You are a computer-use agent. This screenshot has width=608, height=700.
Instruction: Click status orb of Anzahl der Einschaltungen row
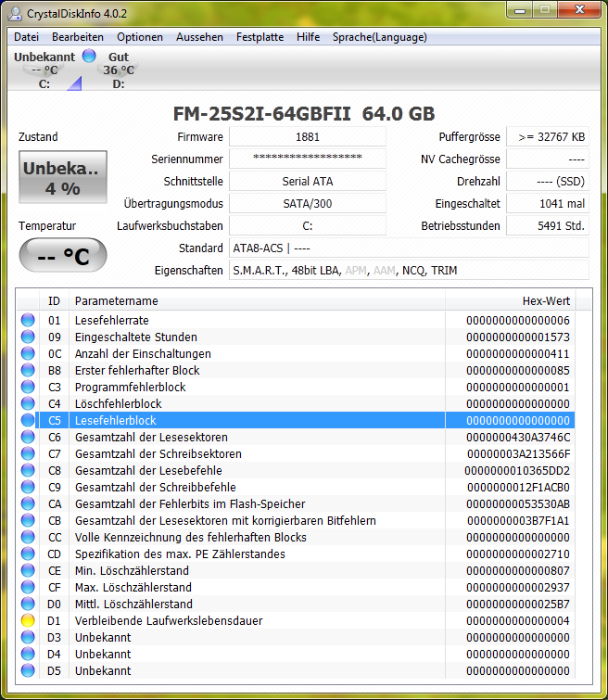(28, 353)
